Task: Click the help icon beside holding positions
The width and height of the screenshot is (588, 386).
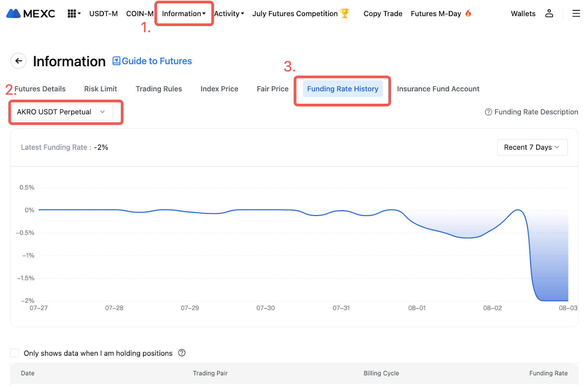Action: point(182,353)
